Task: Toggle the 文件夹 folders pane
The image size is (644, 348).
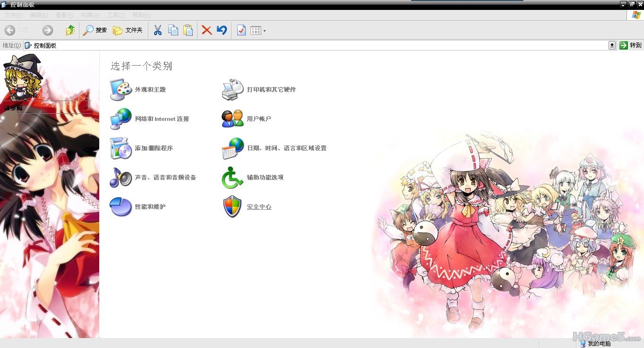Action: (128, 30)
